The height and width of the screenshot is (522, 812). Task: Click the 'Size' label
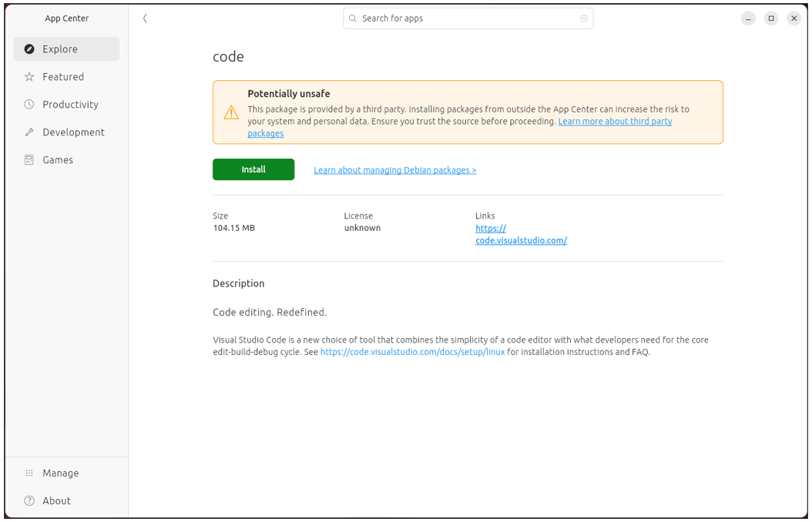coord(220,216)
